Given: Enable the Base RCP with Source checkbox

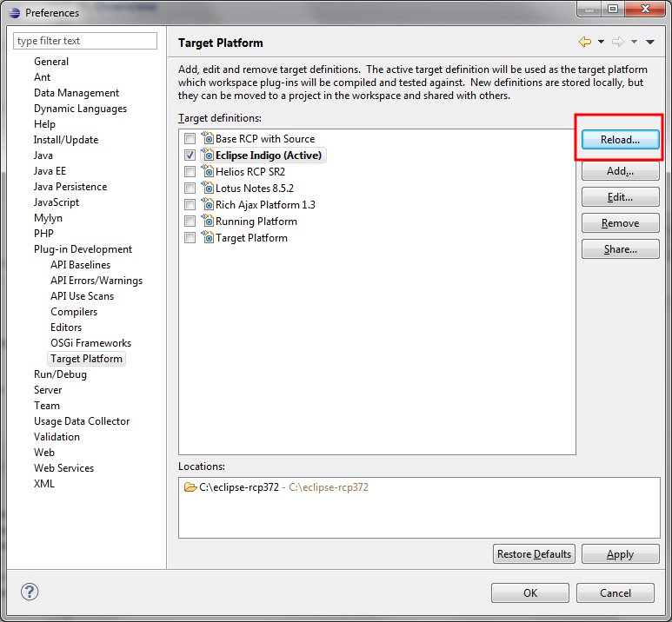Looking at the screenshot, I should [x=190, y=139].
